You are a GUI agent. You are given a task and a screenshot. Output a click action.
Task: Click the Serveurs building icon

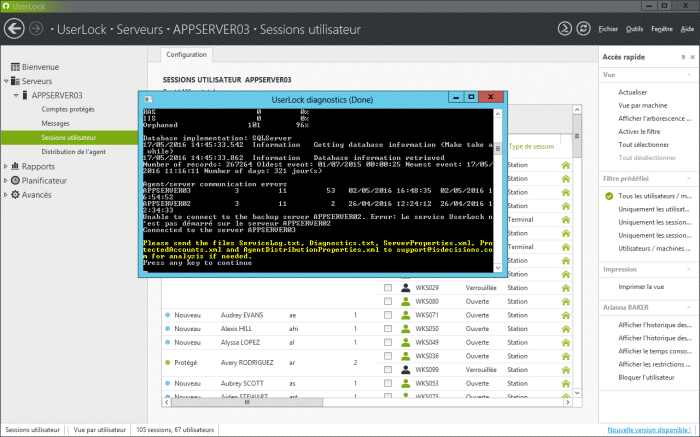coord(15,81)
